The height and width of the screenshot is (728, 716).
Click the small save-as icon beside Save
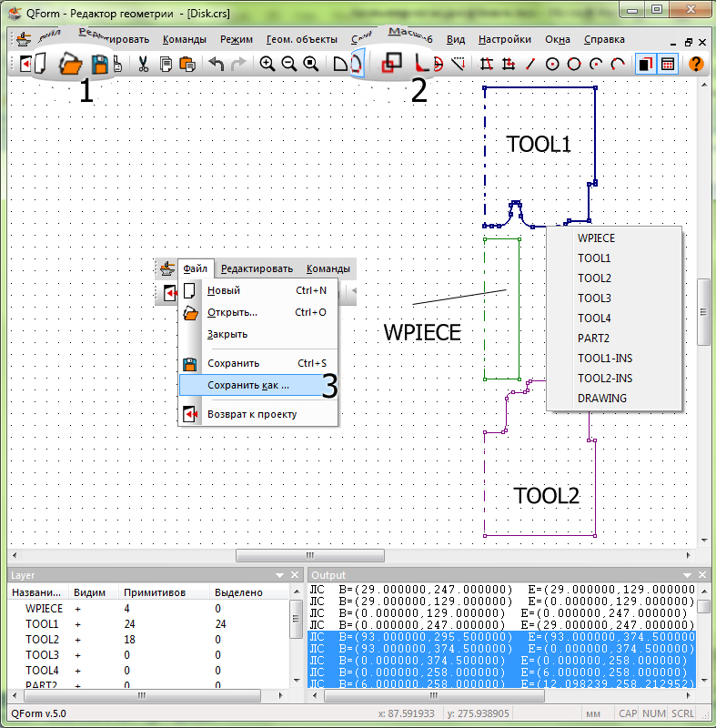pos(118,64)
